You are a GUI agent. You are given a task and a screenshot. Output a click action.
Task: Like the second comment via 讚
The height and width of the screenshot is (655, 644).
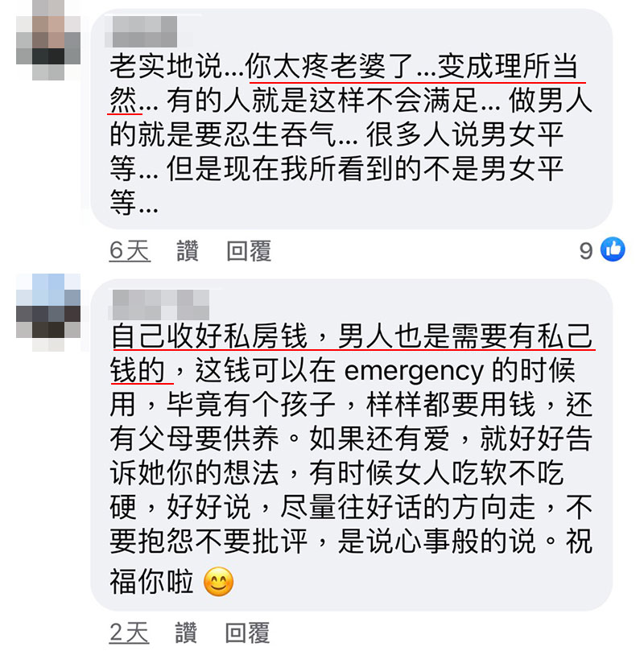coord(186,632)
